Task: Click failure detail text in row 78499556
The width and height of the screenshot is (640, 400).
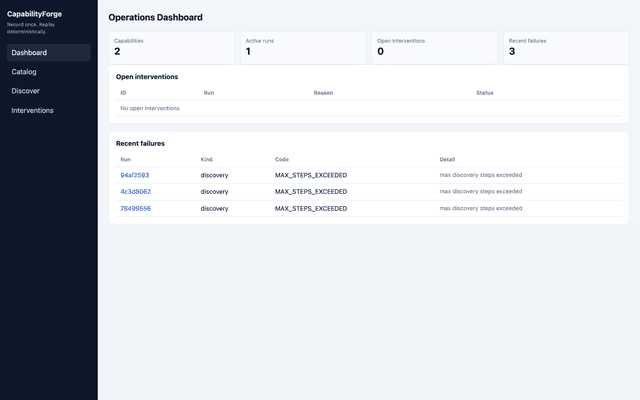Action: click(481, 209)
